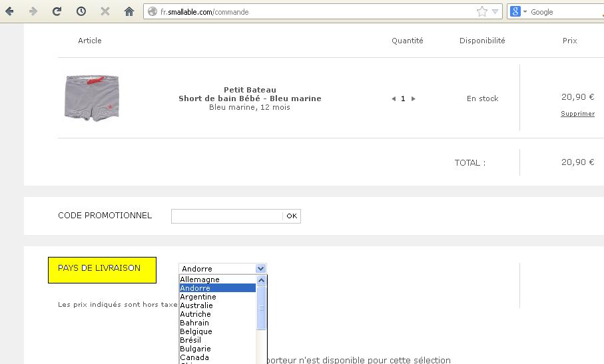
Task: Click the 'CODE PROMOTIONNEL' label
Action: coord(105,216)
